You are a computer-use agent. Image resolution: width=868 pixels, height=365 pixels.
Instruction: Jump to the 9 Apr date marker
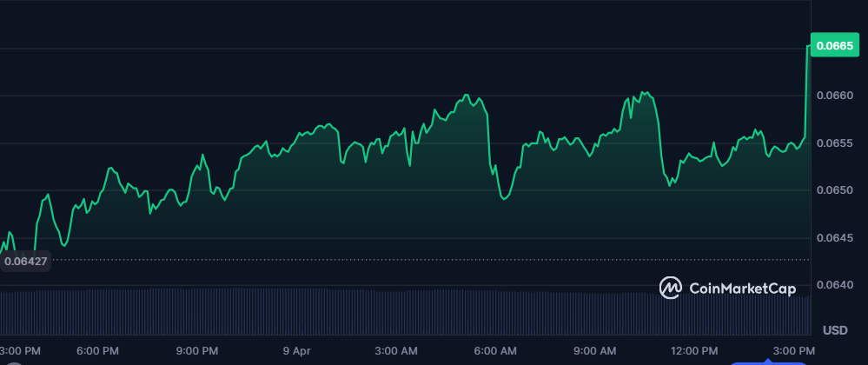(296, 350)
